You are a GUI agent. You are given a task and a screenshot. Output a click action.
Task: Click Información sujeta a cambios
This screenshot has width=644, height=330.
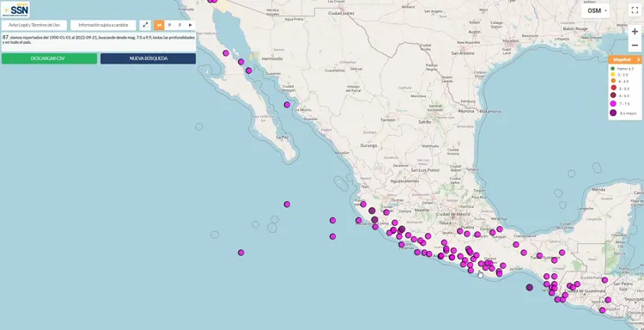coord(103,25)
